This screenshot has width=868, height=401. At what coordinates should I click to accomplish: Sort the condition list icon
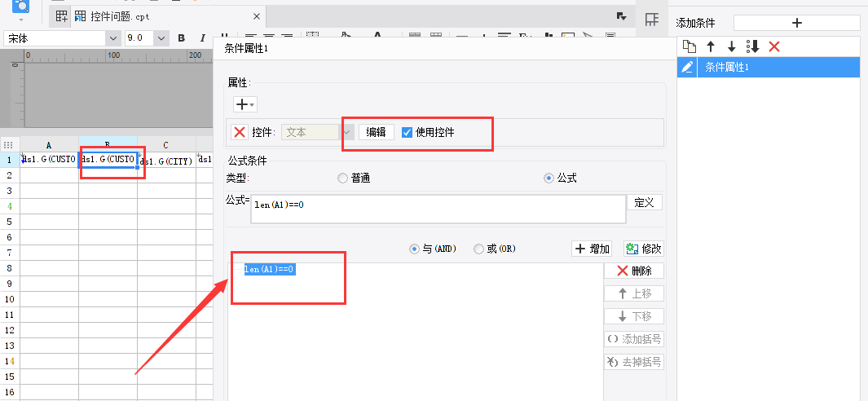[x=752, y=46]
